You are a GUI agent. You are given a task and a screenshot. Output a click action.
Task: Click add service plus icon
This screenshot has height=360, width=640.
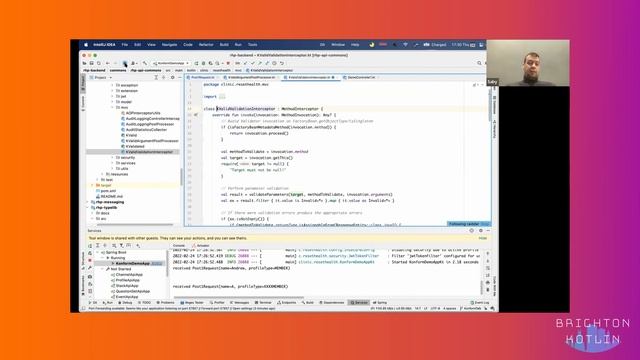point(138,246)
